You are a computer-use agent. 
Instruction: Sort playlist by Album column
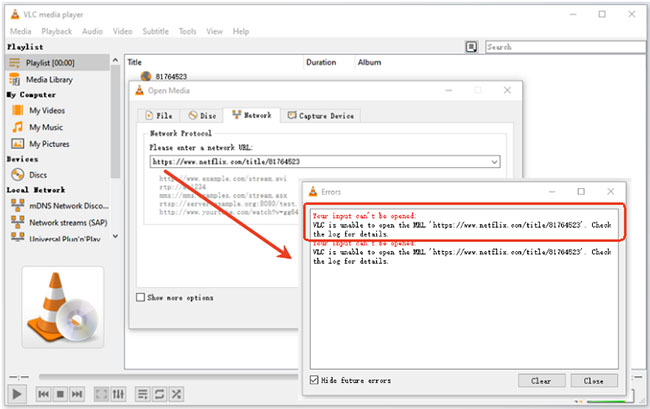click(369, 63)
